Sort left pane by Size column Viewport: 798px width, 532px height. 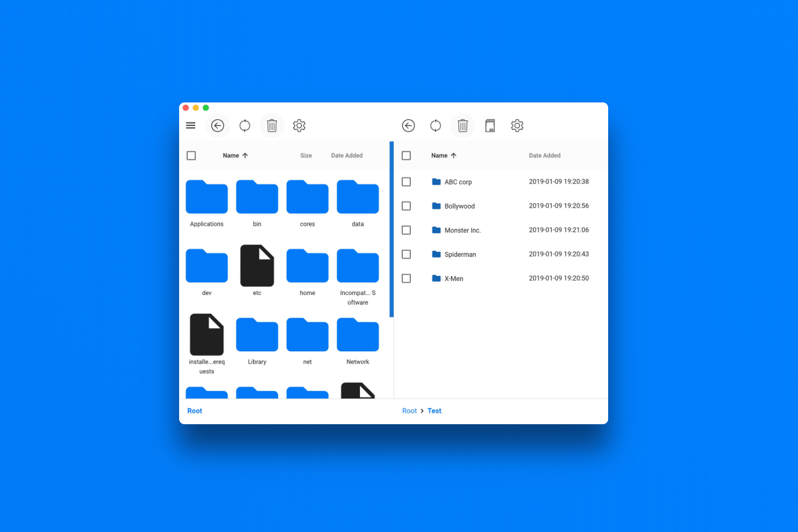pos(306,156)
